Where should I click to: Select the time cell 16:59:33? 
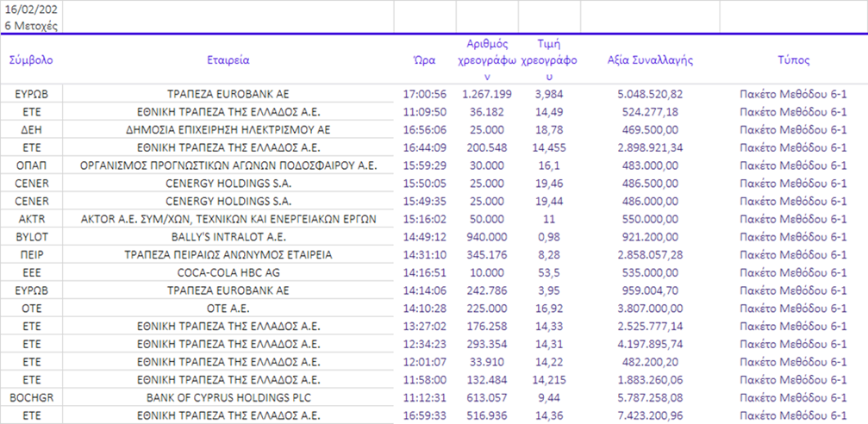[x=425, y=415]
